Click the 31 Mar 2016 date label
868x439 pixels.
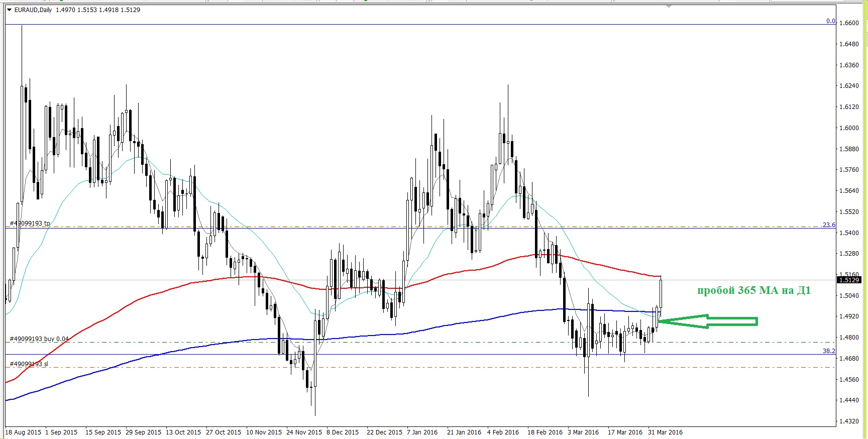pos(665,432)
